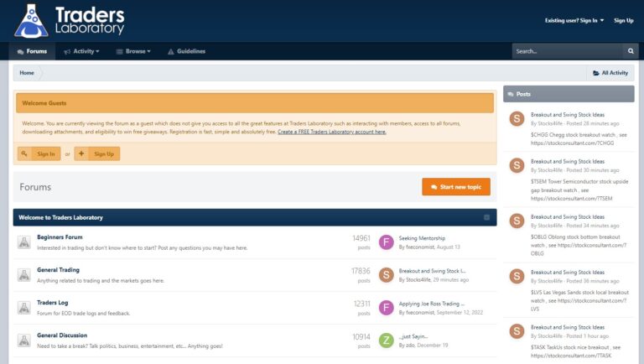The image size is (644, 364).
Task: Select the Forums tab
Action: pyautogui.click(x=32, y=51)
